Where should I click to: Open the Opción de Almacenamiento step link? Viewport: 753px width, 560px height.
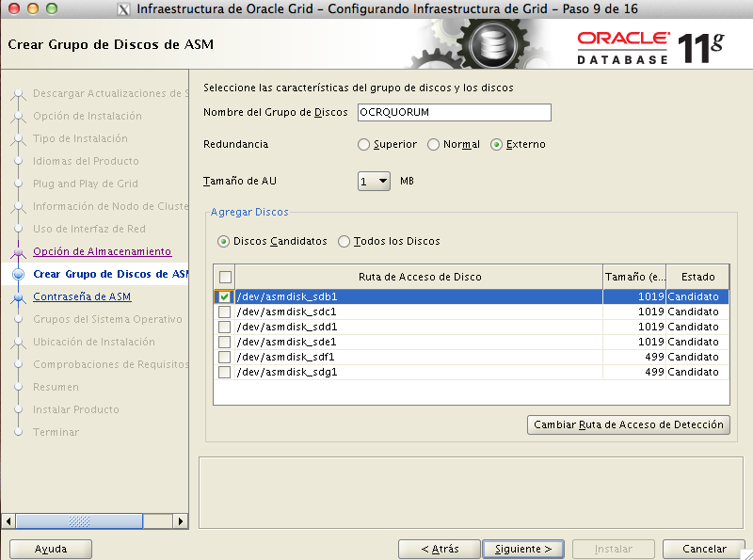click(x=102, y=252)
